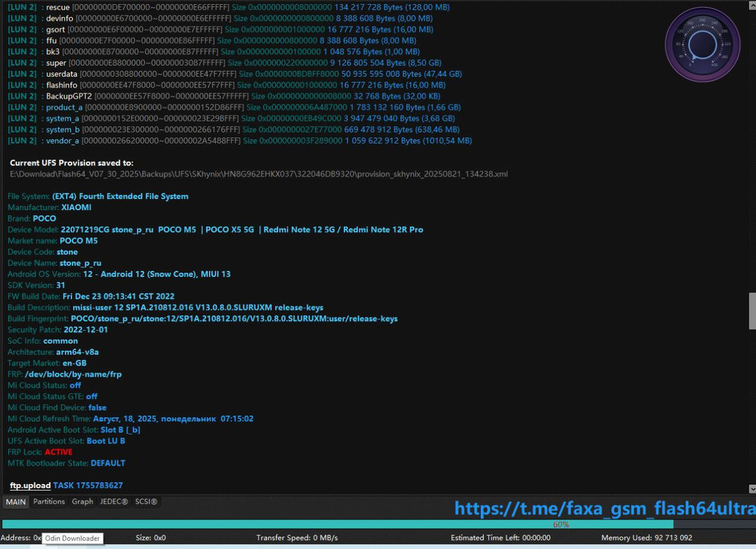Image resolution: width=756 pixels, height=549 pixels.
Task: Click the SDK Version 31 line
Action: click(x=36, y=285)
